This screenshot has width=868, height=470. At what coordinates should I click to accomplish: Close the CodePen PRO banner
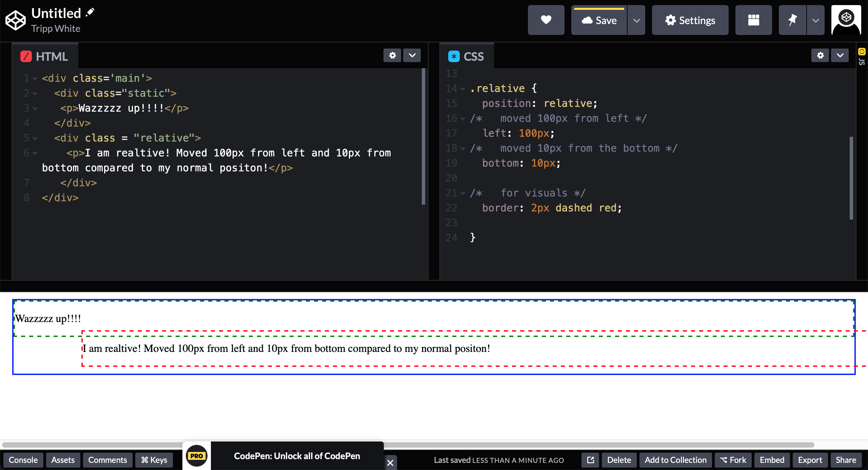click(390, 463)
